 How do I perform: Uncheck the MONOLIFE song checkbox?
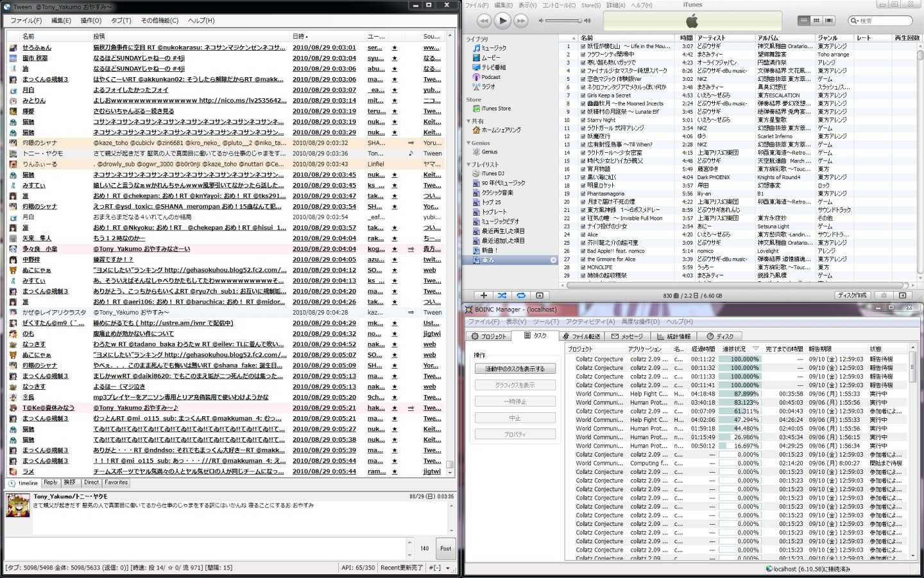click(x=583, y=268)
